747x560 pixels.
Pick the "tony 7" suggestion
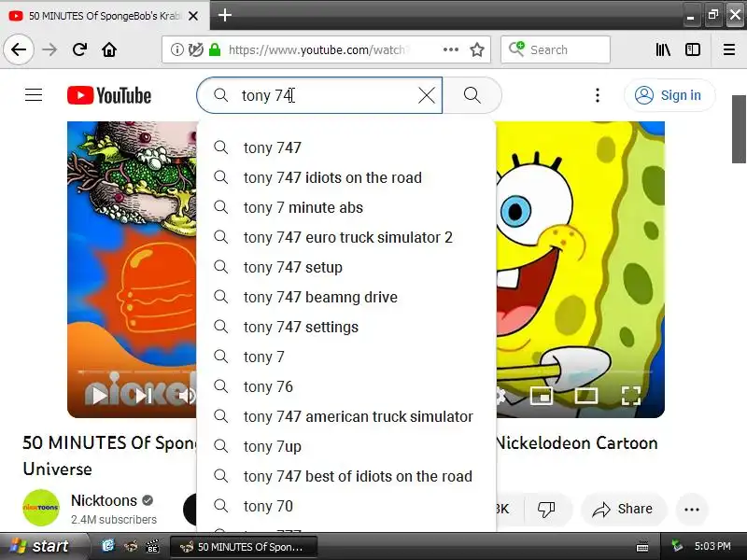pos(346,357)
